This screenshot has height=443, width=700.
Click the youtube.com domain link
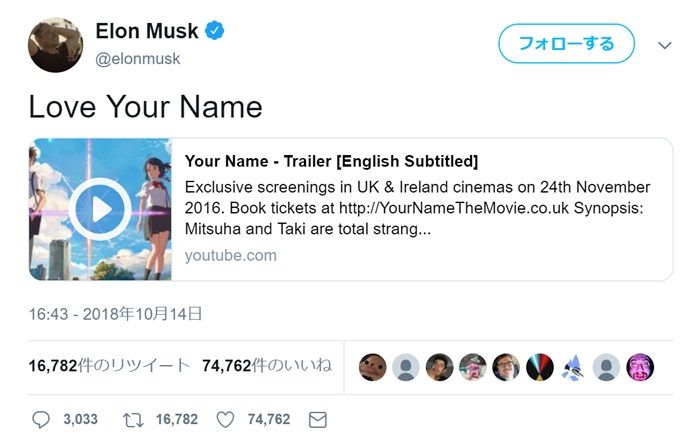click(231, 255)
